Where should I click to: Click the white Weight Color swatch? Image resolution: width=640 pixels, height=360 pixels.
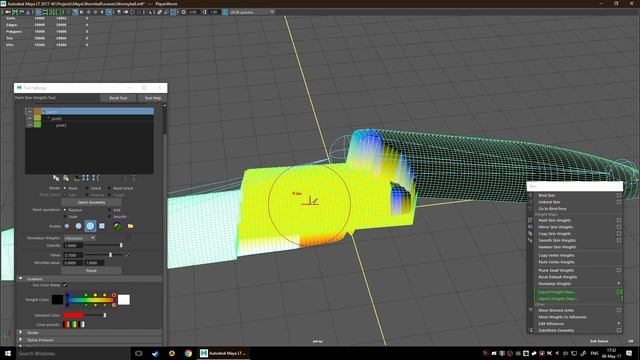(124, 300)
